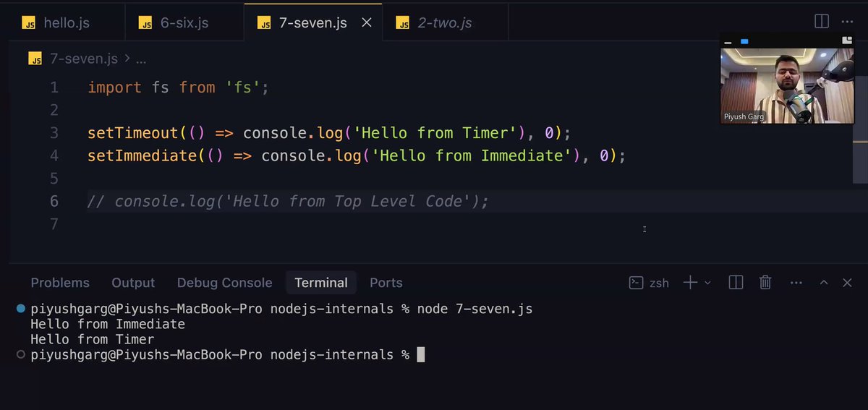The image size is (868, 410).
Task: Click 'setImmediate' on line 4
Action: [142, 155]
